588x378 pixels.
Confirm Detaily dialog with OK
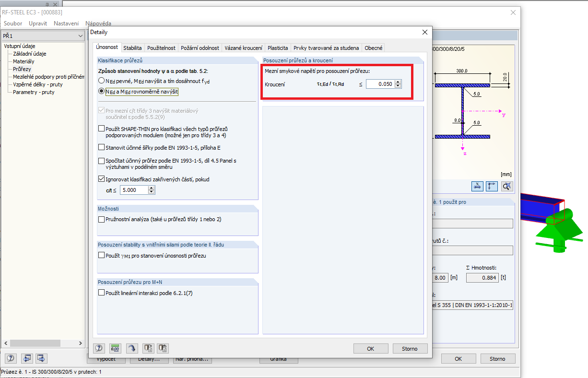[x=371, y=349]
